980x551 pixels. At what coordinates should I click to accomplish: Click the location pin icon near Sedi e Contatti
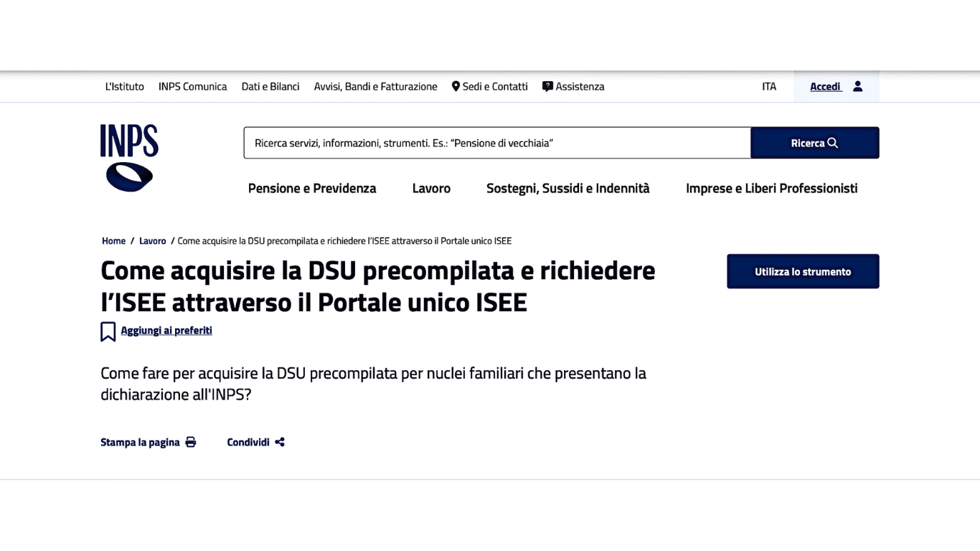456,86
